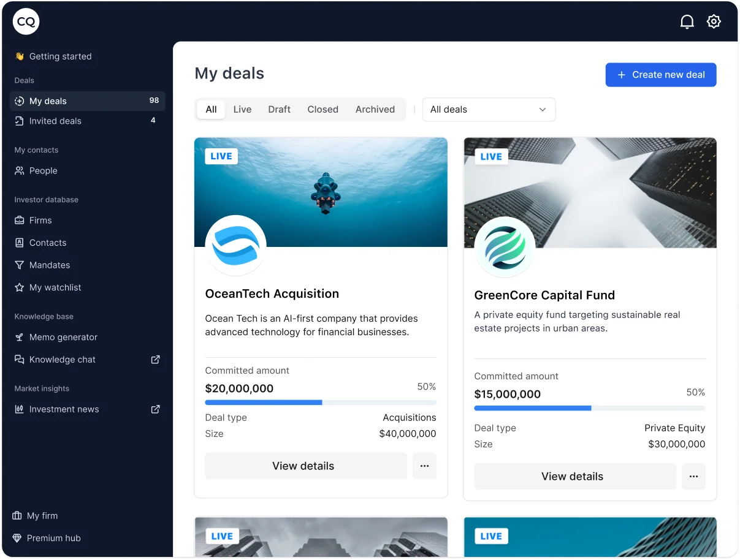Open the ellipsis menu on OceanTech Acquisition
The image size is (740, 560).
(x=424, y=466)
